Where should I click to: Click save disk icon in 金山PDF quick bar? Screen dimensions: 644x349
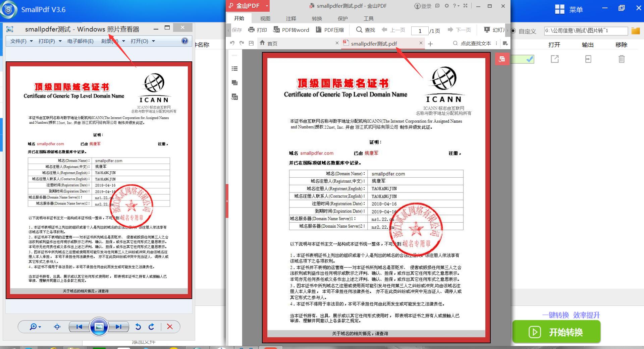pyautogui.click(x=251, y=43)
